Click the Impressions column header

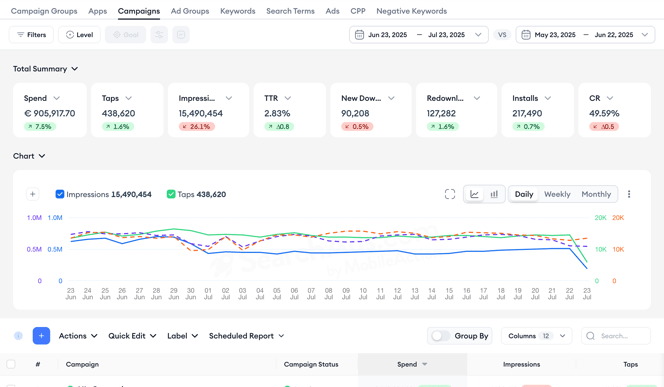(521, 364)
